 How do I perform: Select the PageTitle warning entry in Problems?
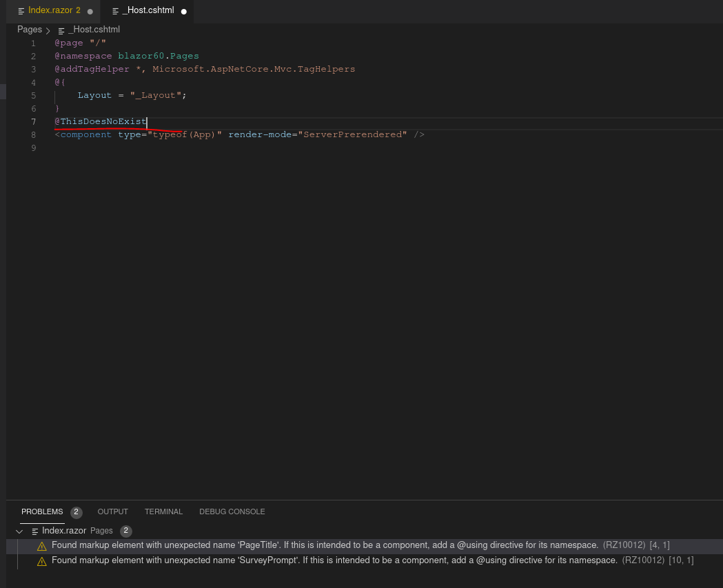tap(276, 545)
